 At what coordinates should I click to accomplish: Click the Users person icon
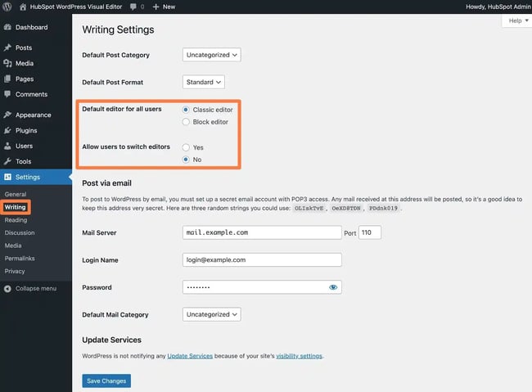7,146
